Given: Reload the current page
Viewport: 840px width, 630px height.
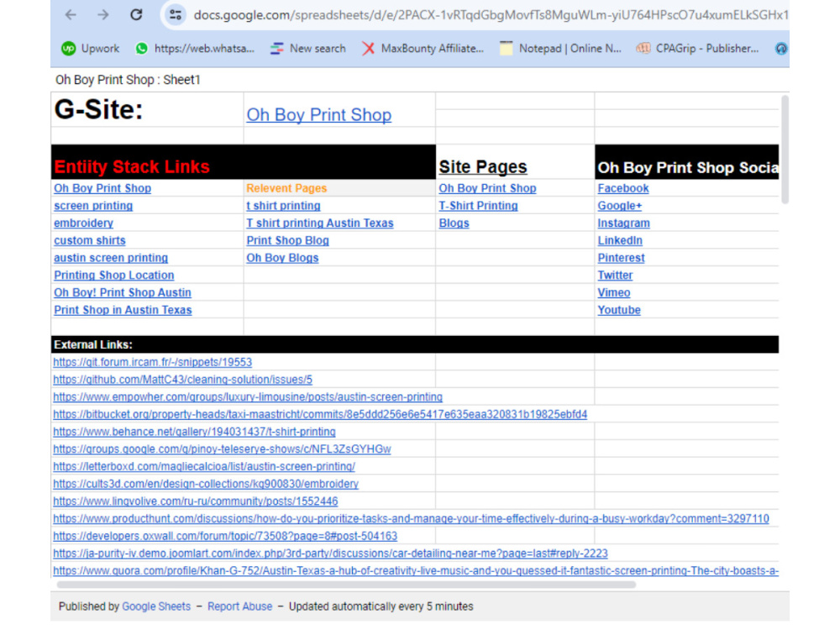Looking at the screenshot, I should pos(135,14).
